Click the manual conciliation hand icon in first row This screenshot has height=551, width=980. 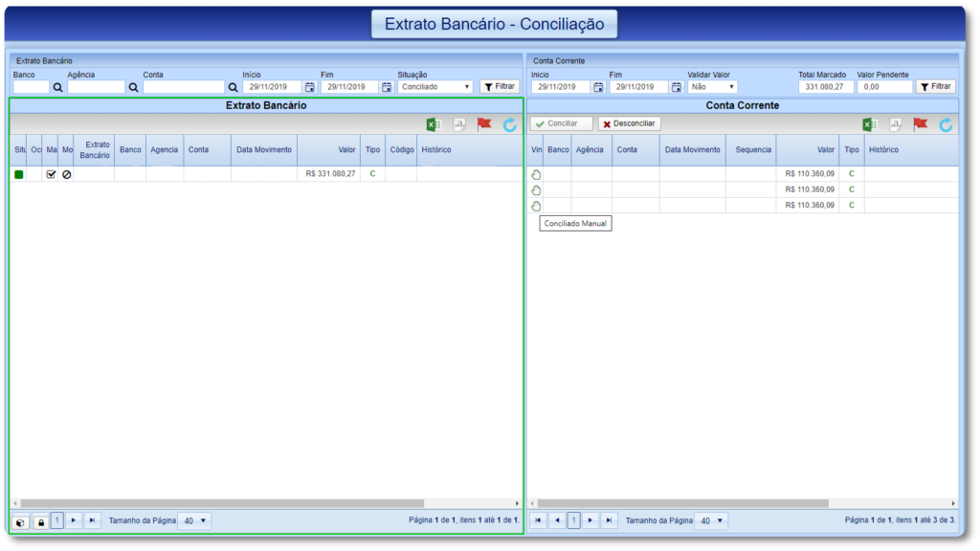coord(536,174)
